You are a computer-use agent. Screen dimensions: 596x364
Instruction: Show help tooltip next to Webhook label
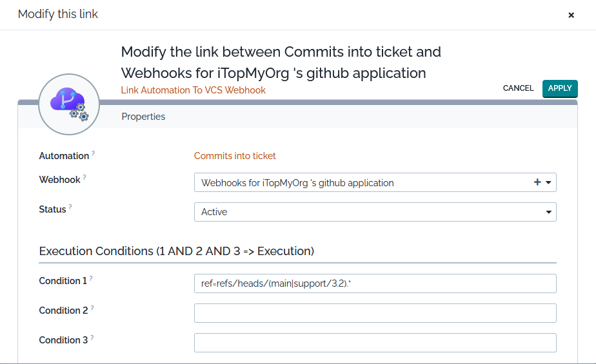pos(84,177)
